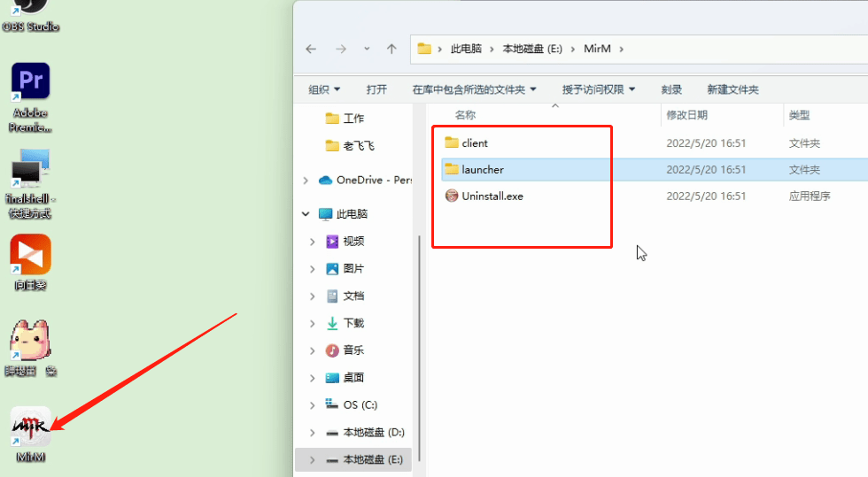Open the MirM desktop shortcut icon
Screen dimensions: 868x477
pyautogui.click(x=30, y=427)
